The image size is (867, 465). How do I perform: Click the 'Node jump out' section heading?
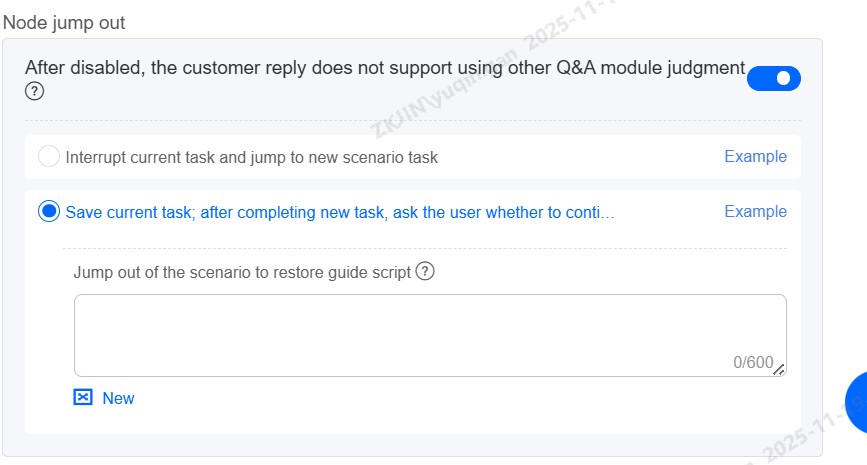[x=65, y=21]
